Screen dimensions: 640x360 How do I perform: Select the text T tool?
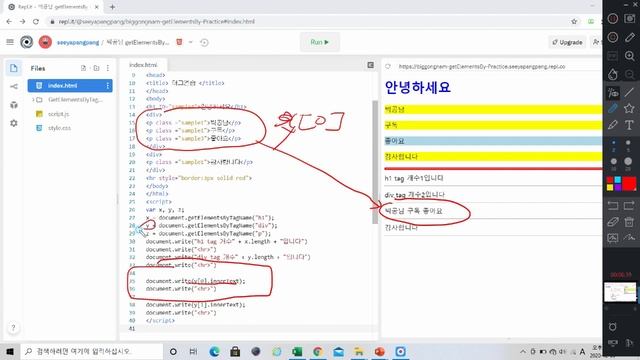[x=629, y=125]
